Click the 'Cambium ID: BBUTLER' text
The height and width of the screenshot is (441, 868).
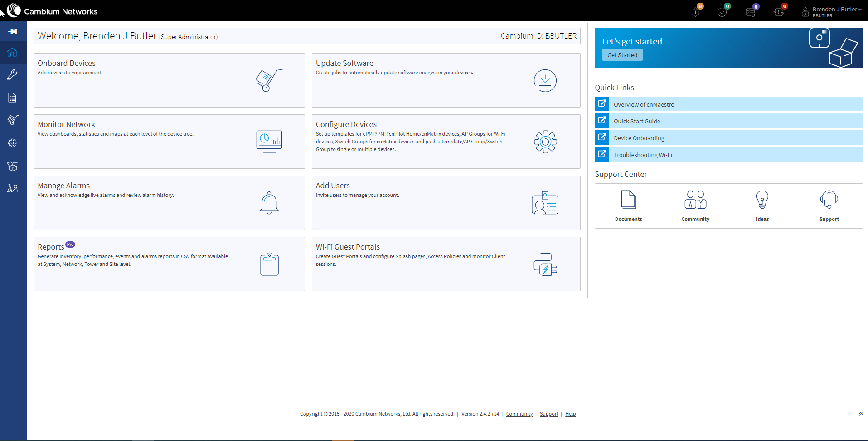coord(538,36)
